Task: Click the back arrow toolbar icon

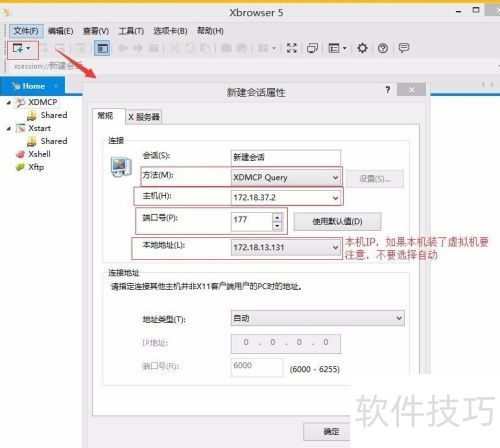Action: (123, 48)
